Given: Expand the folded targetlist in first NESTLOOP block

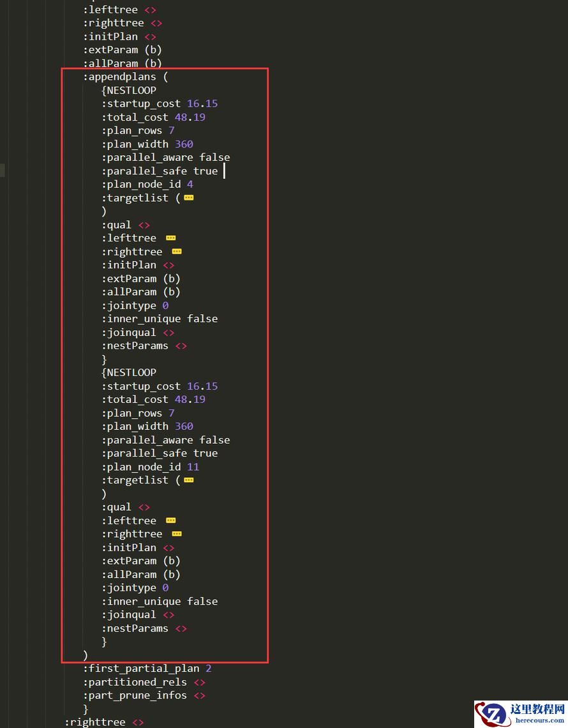Looking at the screenshot, I should click(x=188, y=198).
